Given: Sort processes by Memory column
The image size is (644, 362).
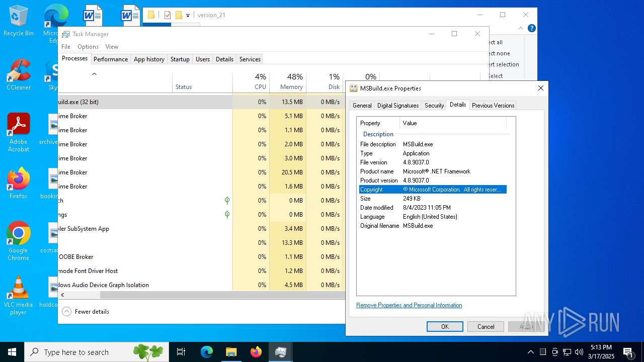Looking at the screenshot, I should (x=288, y=82).
